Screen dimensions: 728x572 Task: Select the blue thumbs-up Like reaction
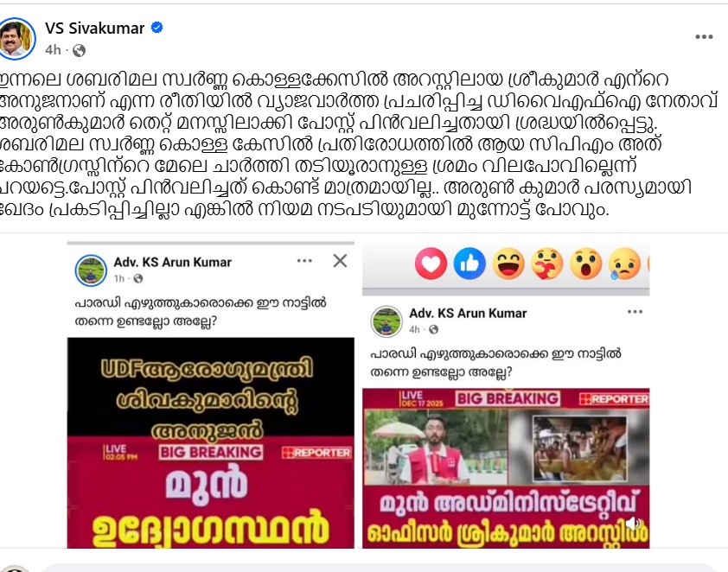469,264
